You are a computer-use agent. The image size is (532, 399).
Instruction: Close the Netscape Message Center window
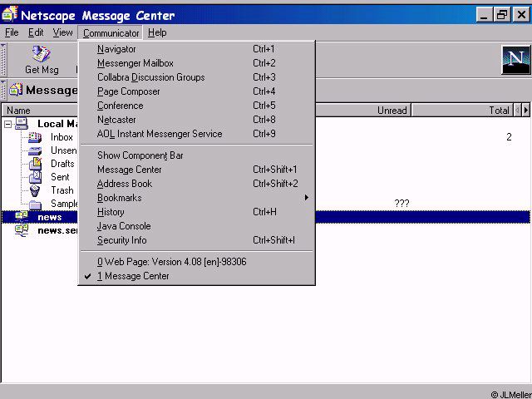point(521,15)
